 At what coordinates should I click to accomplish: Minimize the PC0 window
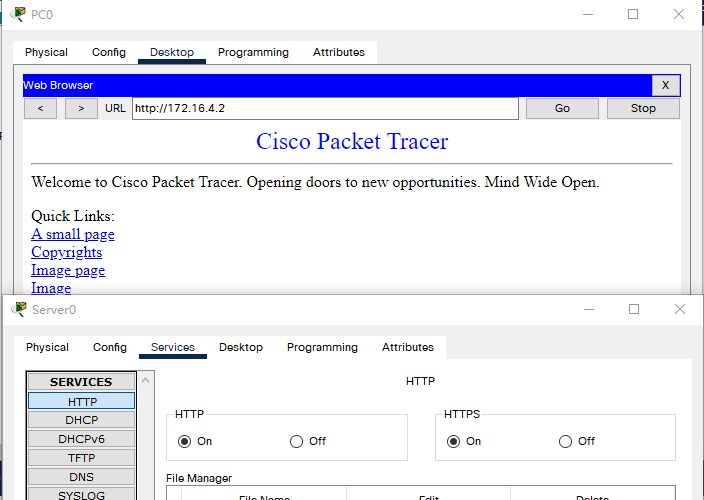tap(588, 14)
